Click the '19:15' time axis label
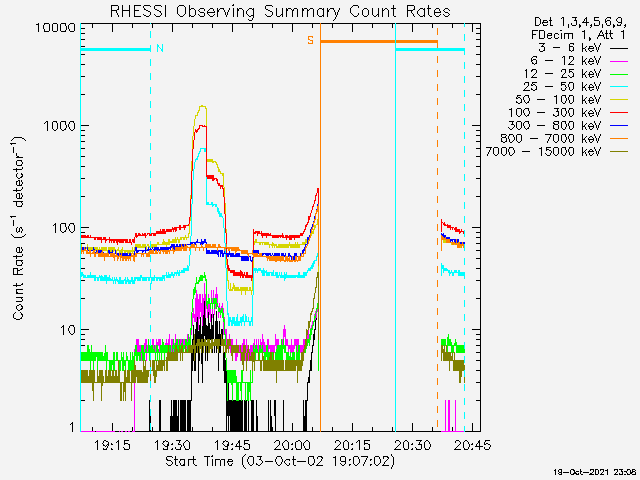The width and height of the screenshot is (640, 480). click(x=112, y=445)
